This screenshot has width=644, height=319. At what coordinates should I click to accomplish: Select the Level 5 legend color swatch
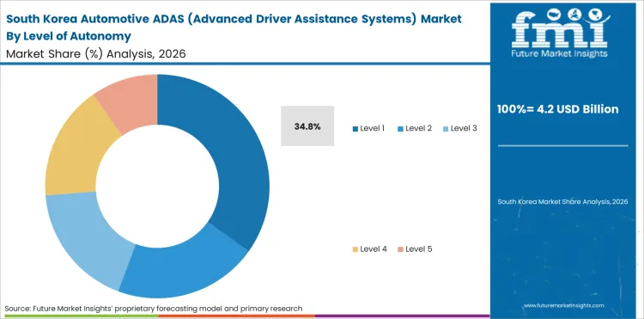[x=400, y=249]
